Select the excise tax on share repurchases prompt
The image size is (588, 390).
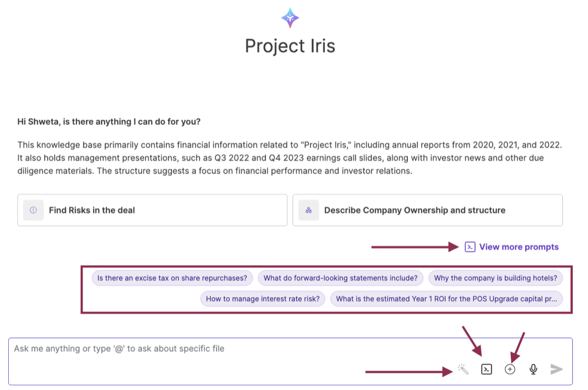point(171,278)
